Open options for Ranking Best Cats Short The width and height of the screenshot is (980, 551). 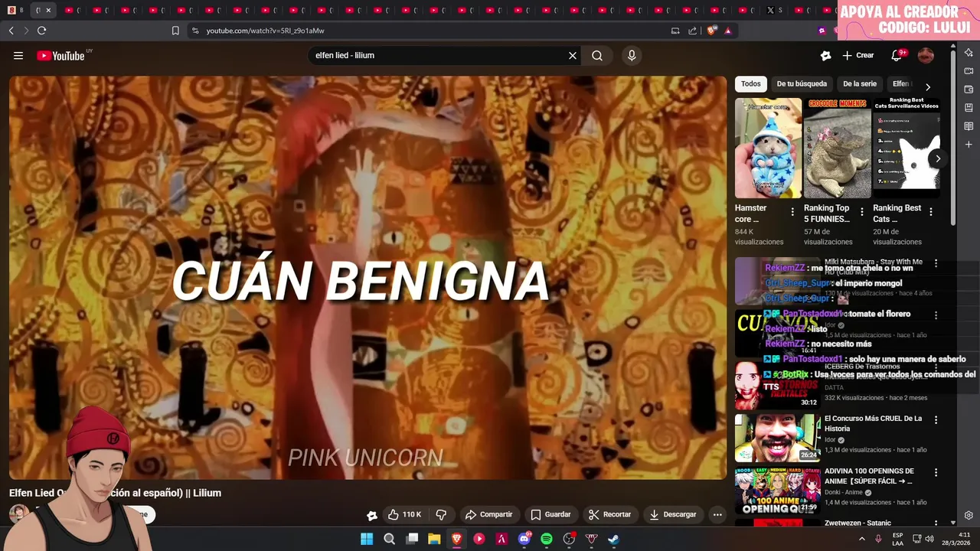[931, 212]
